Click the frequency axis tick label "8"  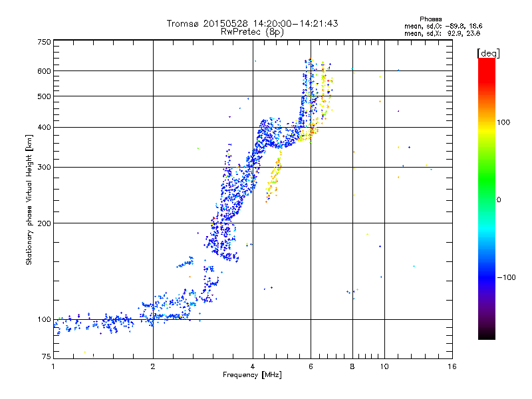pos(352,366)
